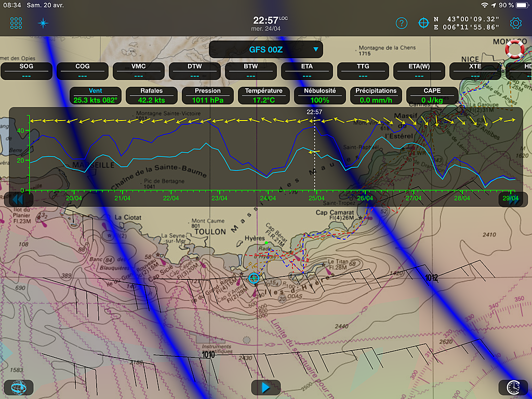Tap the crosshair position target icon
This screenshot has width=532, height=399.
pos(423,23)
